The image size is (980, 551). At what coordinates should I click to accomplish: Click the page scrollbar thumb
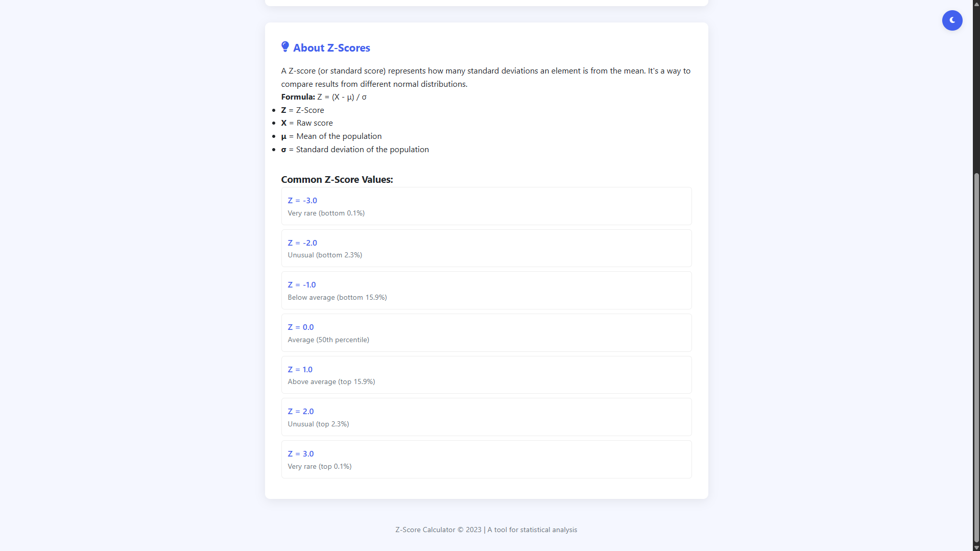click(x=976, y=357)
